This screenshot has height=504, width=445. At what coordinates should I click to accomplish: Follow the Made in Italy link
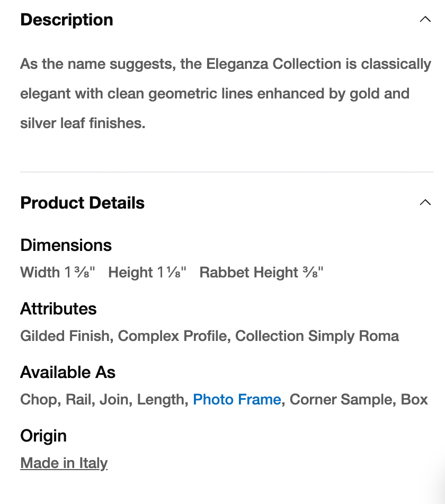coord(64,463)
